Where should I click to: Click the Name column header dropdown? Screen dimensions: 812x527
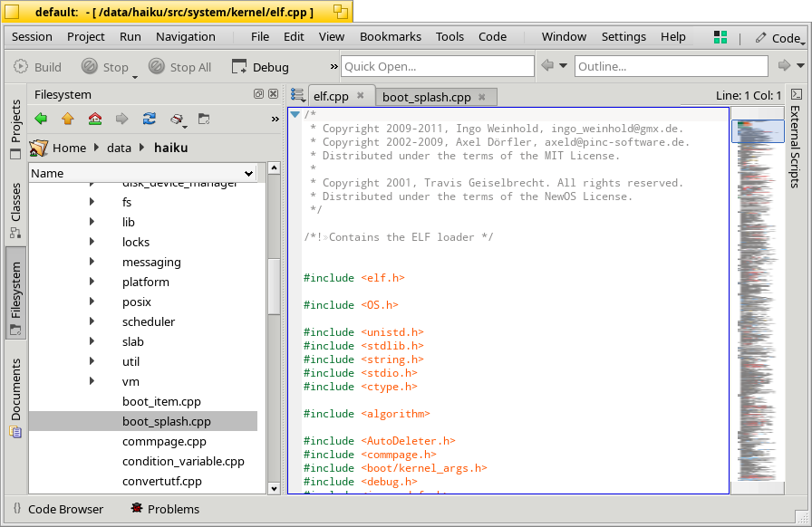[248, 174]
